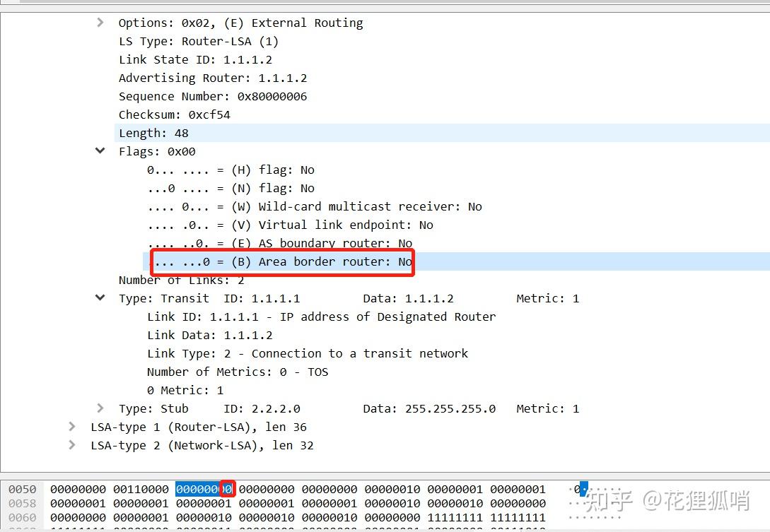Select Virtual link endpoint: No row

[x=290, y=225]
